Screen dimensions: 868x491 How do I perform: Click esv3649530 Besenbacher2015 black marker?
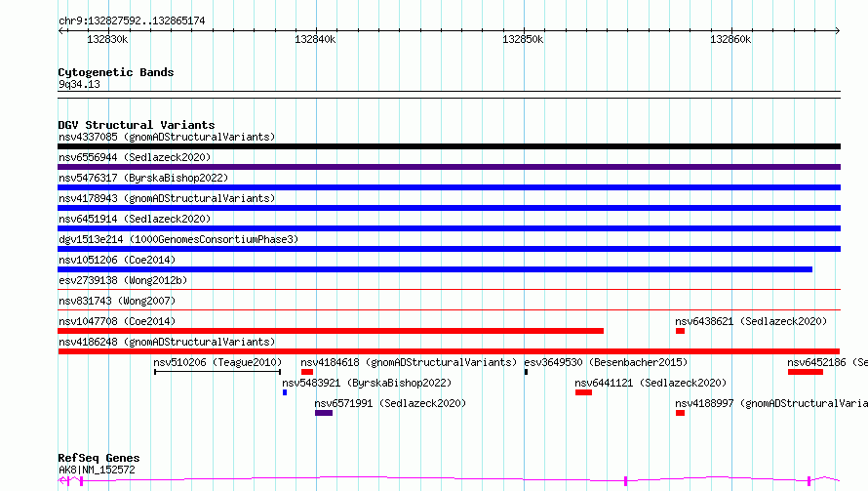tap(526, 372)
